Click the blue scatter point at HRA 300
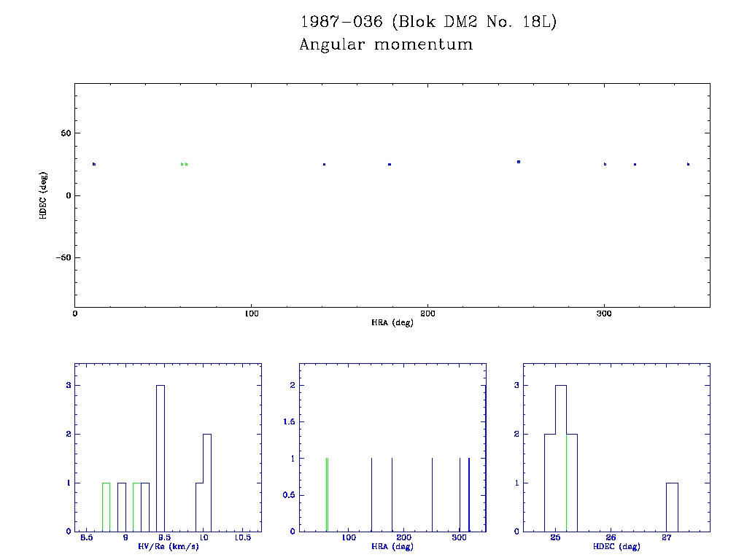 (x=605, y=164)
